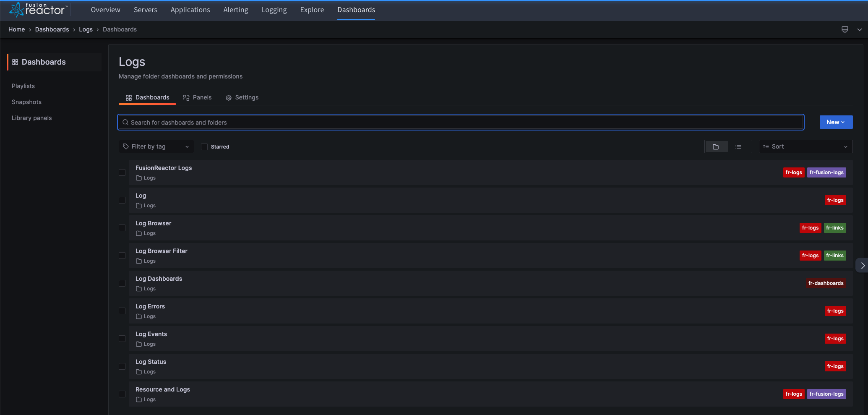Focus the Search for dashboards and folders field

(461, 122)
